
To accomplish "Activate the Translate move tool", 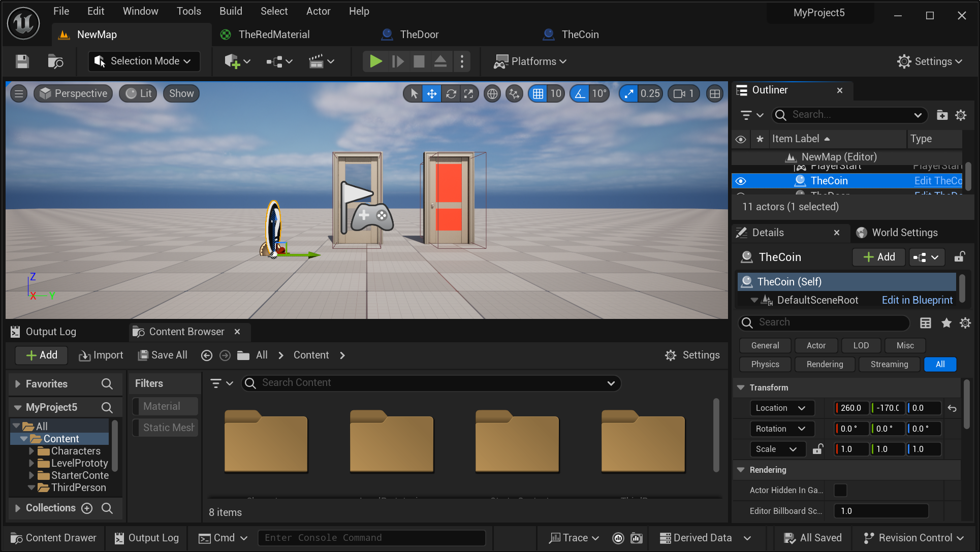I will [432, 93].
